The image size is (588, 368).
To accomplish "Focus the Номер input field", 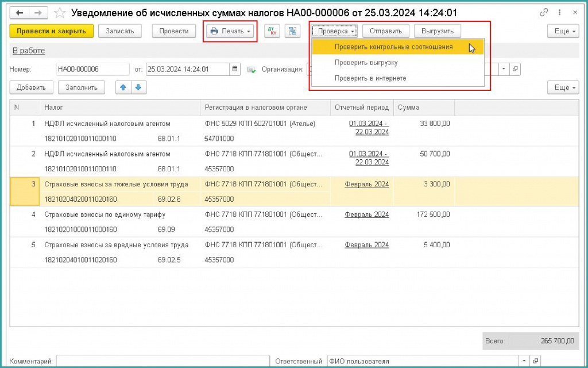I will 92,69.
